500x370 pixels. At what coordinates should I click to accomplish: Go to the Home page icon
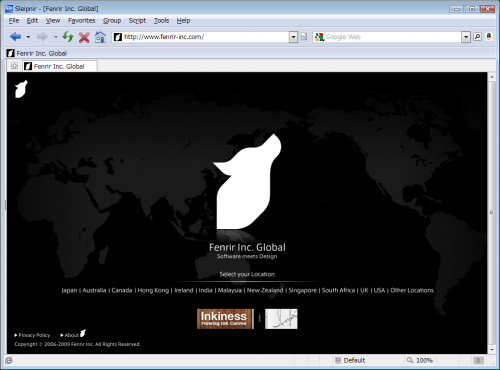point(100,37)
